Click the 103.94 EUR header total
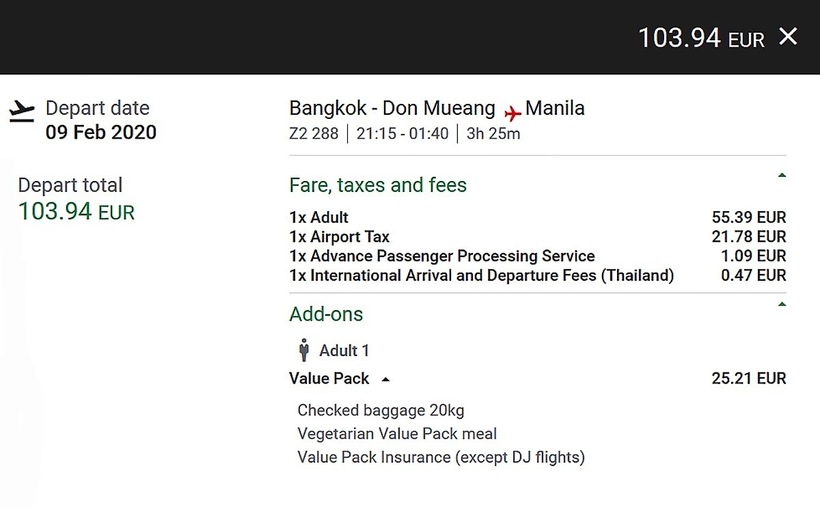 [701, 38]
